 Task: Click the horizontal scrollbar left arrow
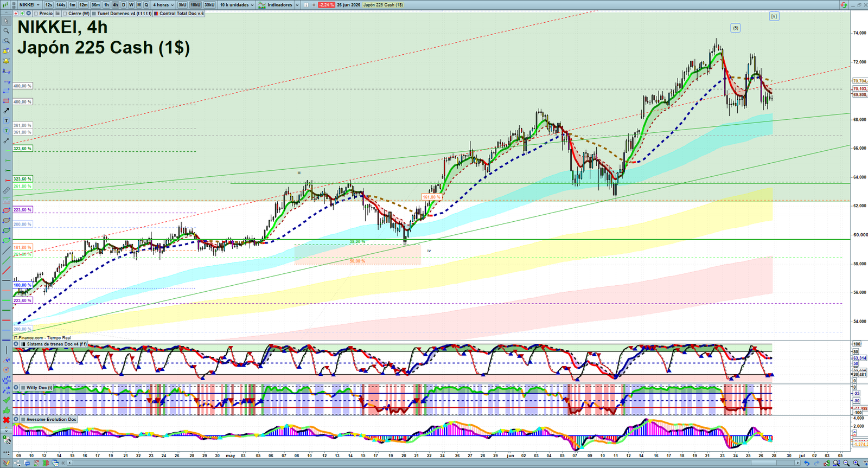point(69,463)
